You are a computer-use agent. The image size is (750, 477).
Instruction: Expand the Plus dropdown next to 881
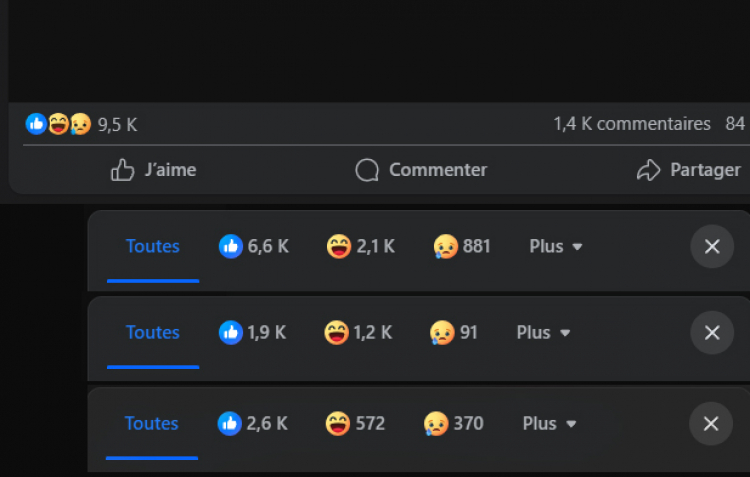click(x=556, y=246)
